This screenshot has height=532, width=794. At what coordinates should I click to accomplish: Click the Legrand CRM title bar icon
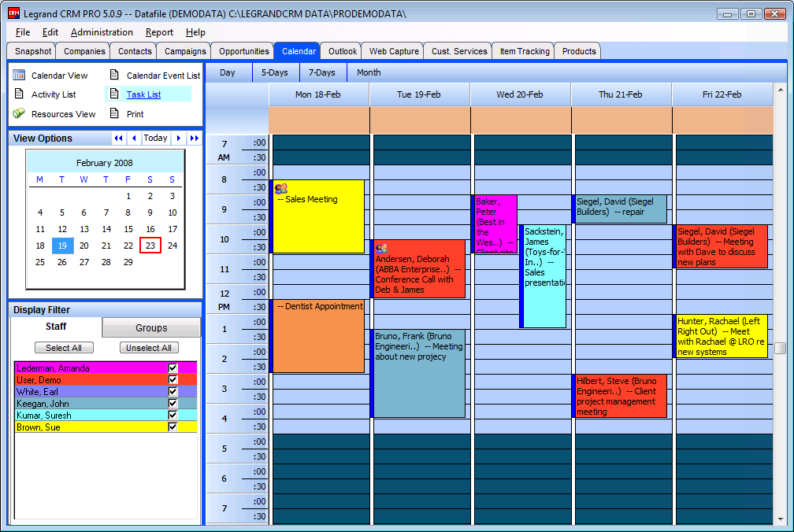[13, 13]
